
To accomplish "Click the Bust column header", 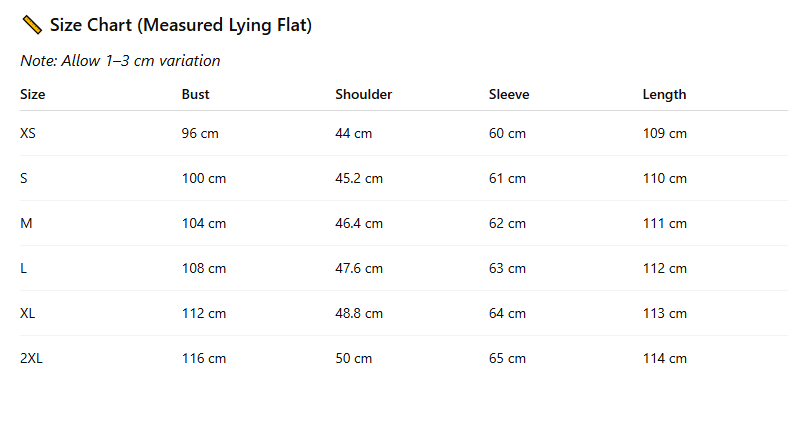I will pyautogui.click(x=196, y=95).
